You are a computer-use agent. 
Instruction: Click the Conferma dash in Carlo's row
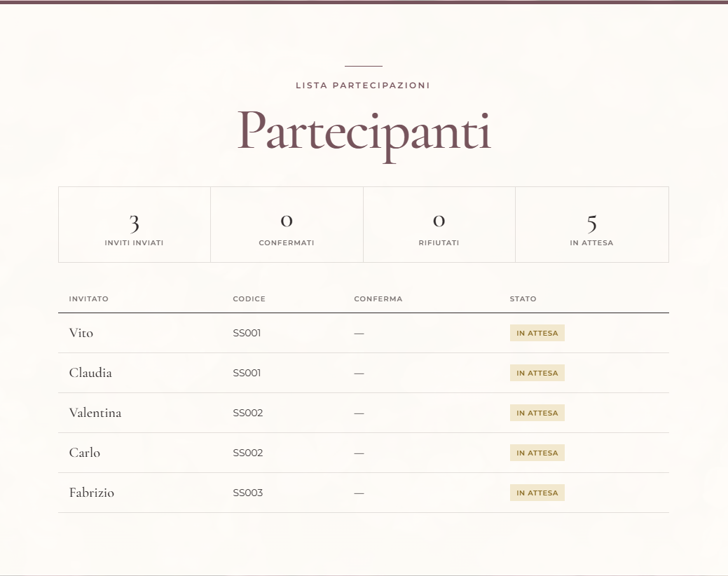(x=359, y=453)
